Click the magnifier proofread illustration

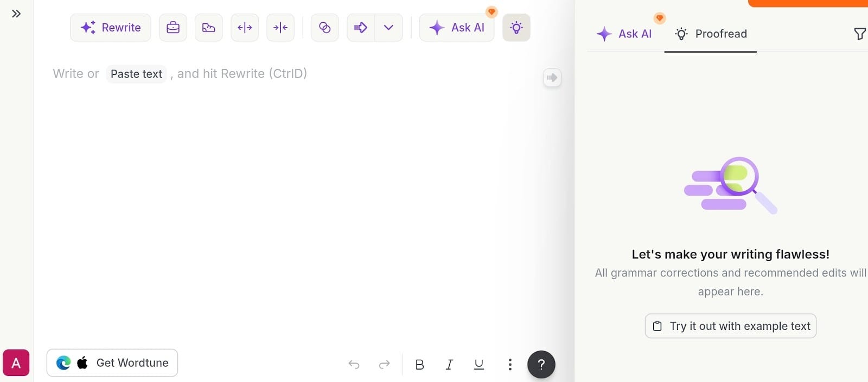click(x=731, y=185)
